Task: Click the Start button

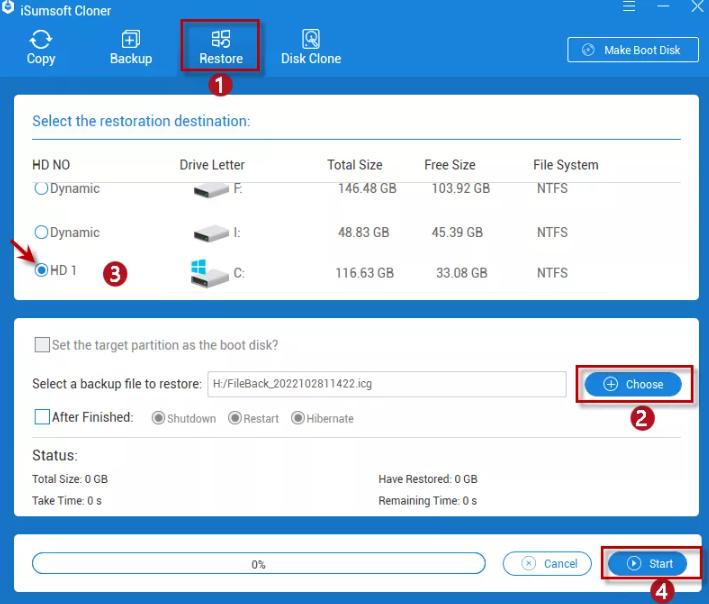Action: 647,563
